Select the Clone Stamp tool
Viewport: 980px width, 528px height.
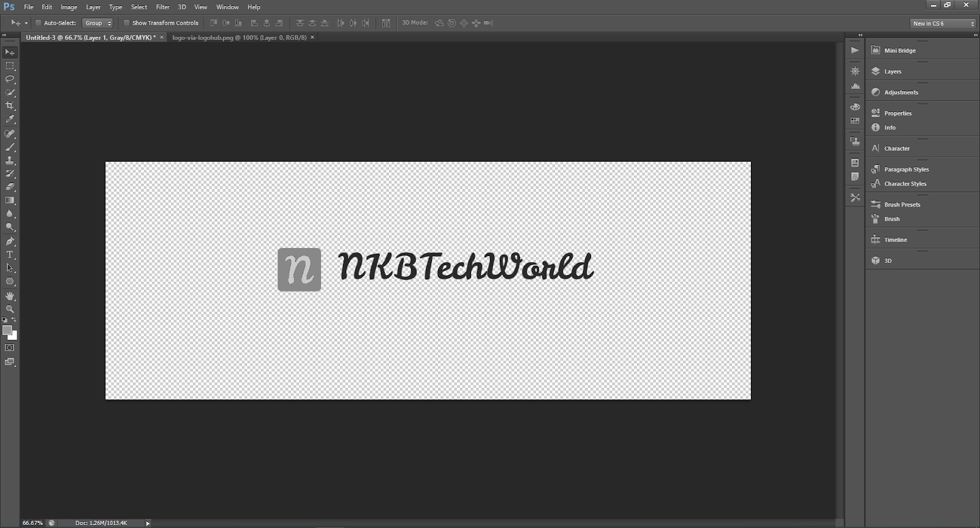pyautogui.click(x=10, y=160)
